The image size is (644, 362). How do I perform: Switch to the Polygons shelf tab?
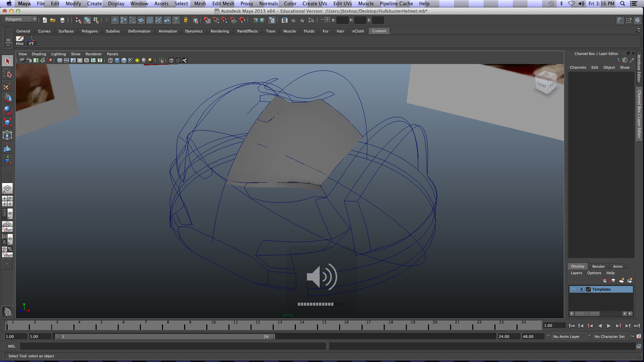point(90,31)
